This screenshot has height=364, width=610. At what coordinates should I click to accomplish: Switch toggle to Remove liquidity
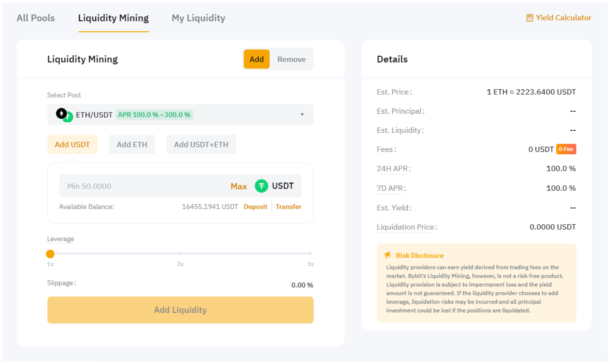[x=291, y=59]
